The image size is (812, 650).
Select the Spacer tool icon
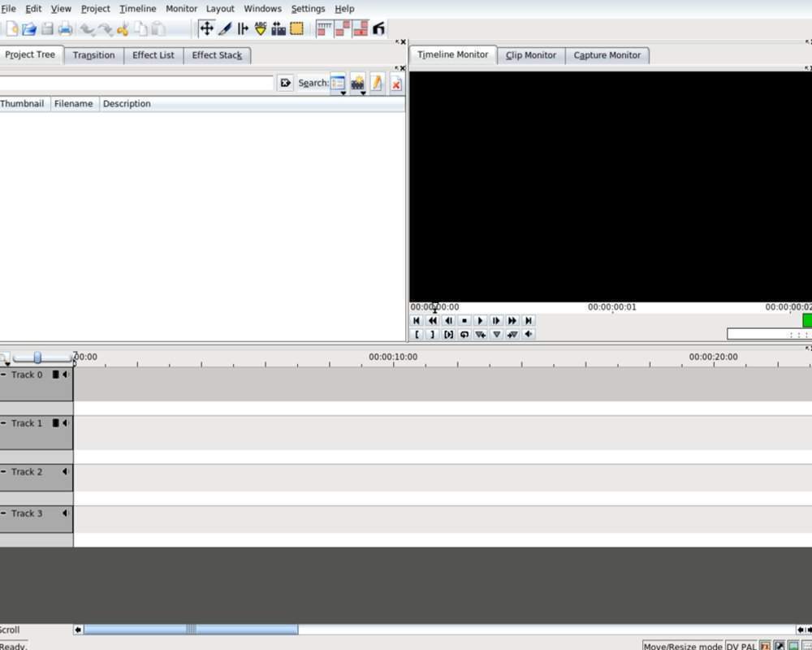coord(243,29)
